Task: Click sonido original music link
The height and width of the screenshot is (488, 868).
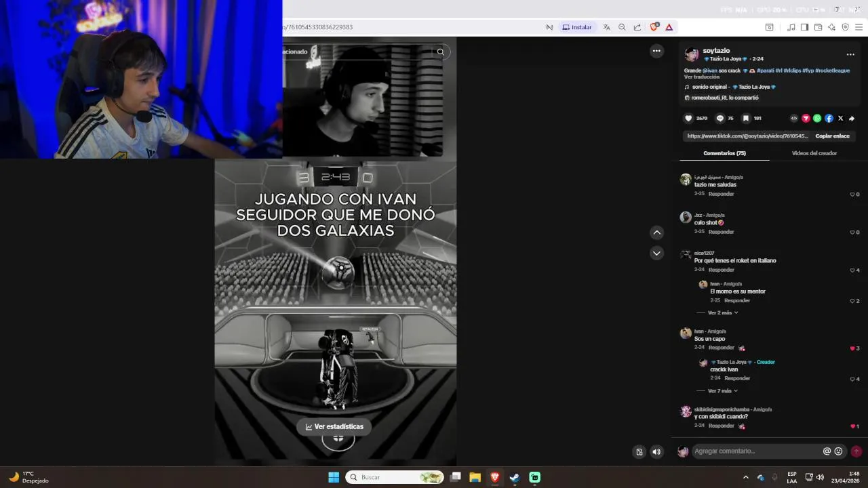Action: [x=734, y=87]
